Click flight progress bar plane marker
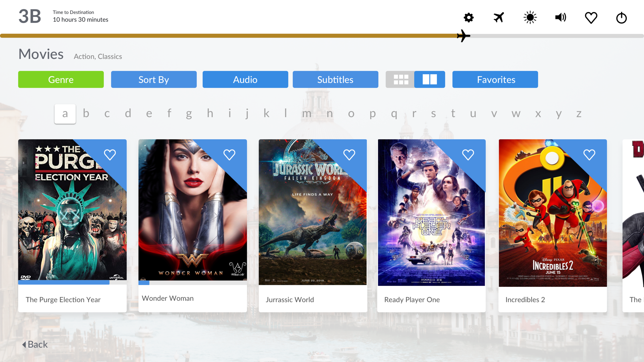The width and height of the screenshot is (644, 362). point(463,36)
